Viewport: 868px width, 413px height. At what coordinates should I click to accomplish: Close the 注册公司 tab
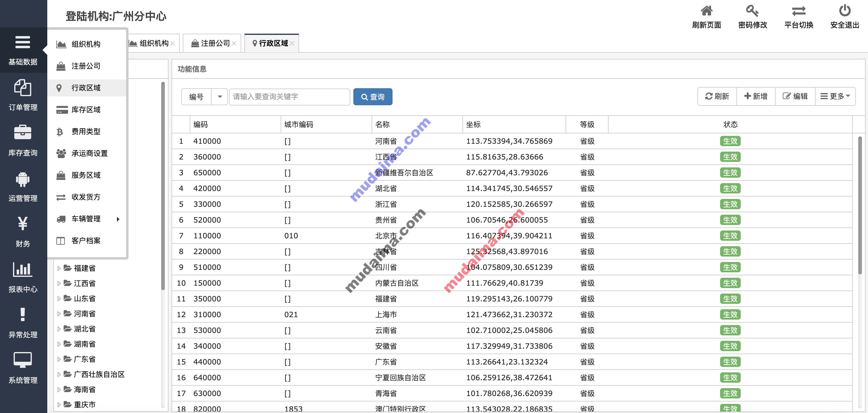pos(234,43)
